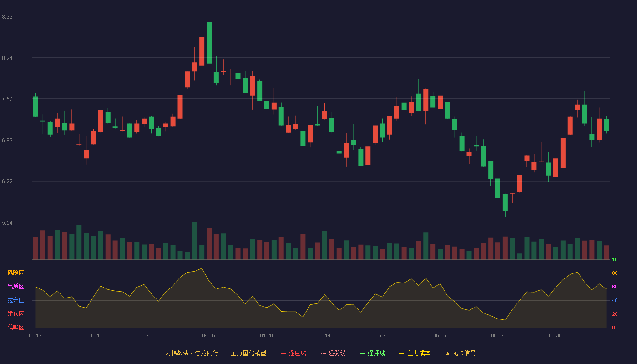
Task: Toggle the 强压线 legend item
Action: [x=293, y=353]
